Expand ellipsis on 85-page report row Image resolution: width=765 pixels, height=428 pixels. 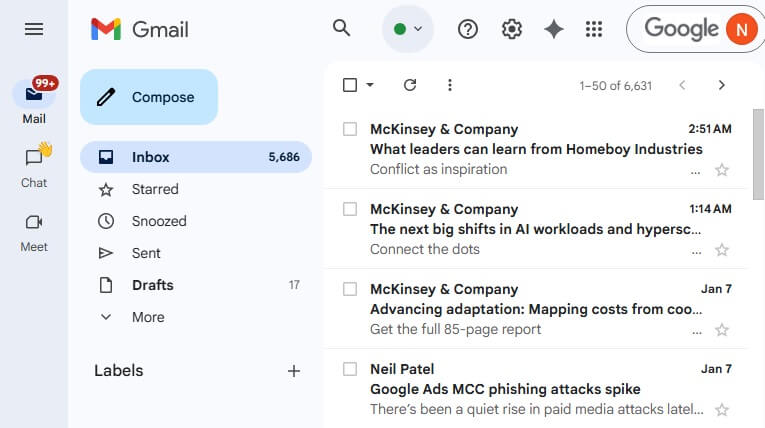[697, 332]
